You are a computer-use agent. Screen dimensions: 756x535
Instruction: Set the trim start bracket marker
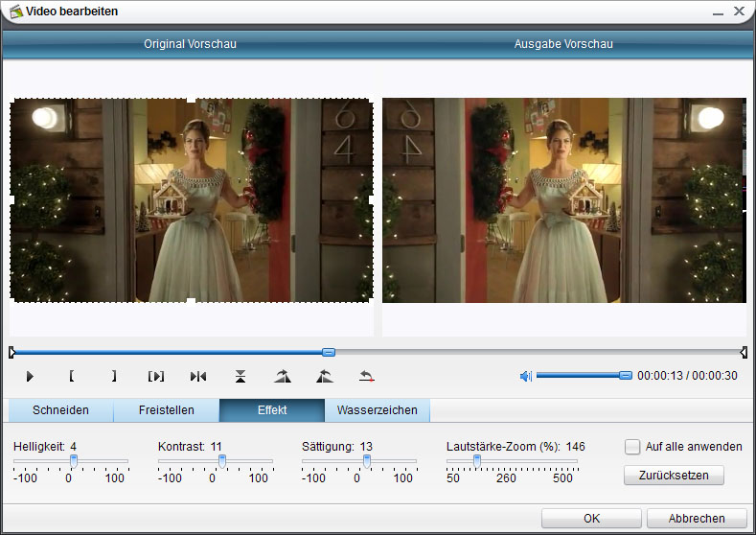(72, 377)
